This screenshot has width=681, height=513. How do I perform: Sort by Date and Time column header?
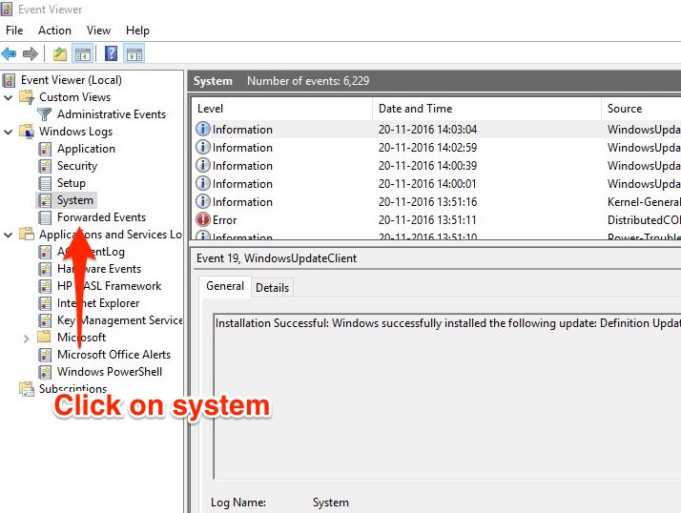(x=487, y=109)
